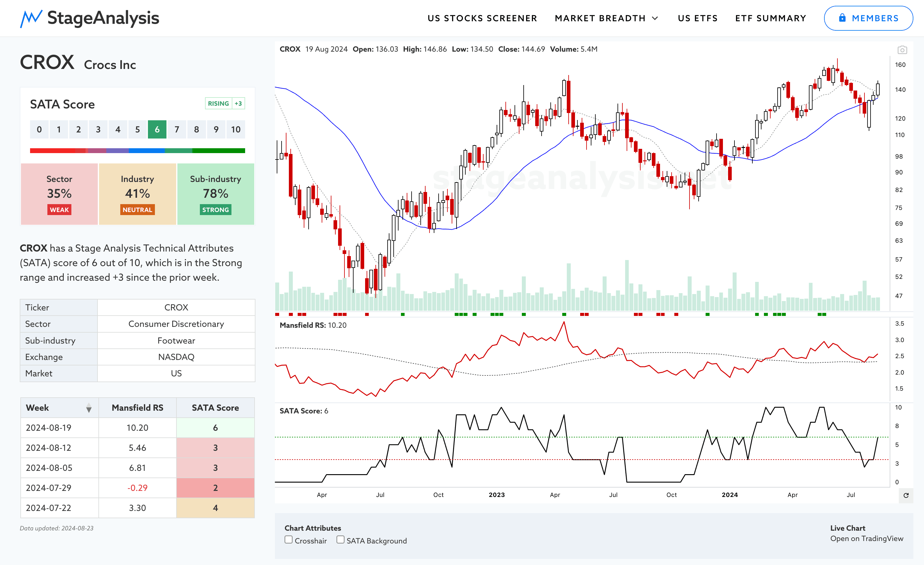Click the 2024-08-05 week cell

(59, 468)
